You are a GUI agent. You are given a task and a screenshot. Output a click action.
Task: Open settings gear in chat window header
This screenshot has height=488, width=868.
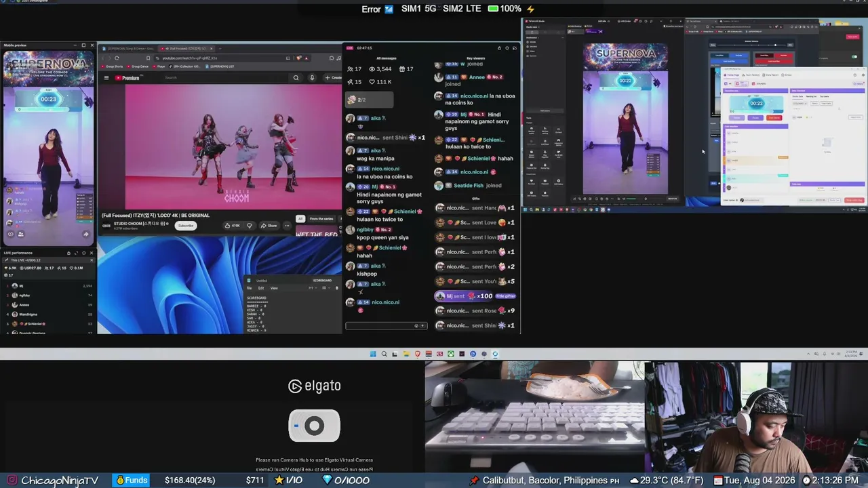tap(507, 48)
